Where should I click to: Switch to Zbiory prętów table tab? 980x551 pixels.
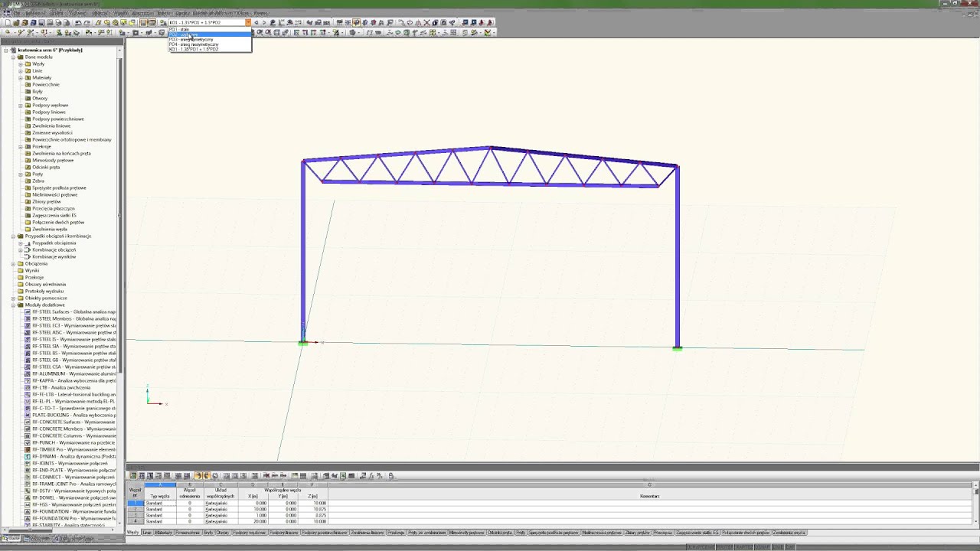638,532
